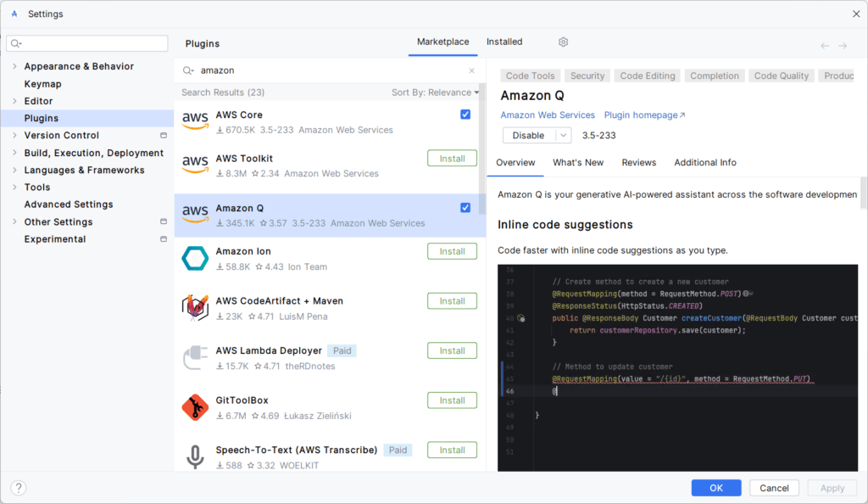Open the plugin settings gear menu

563,42
